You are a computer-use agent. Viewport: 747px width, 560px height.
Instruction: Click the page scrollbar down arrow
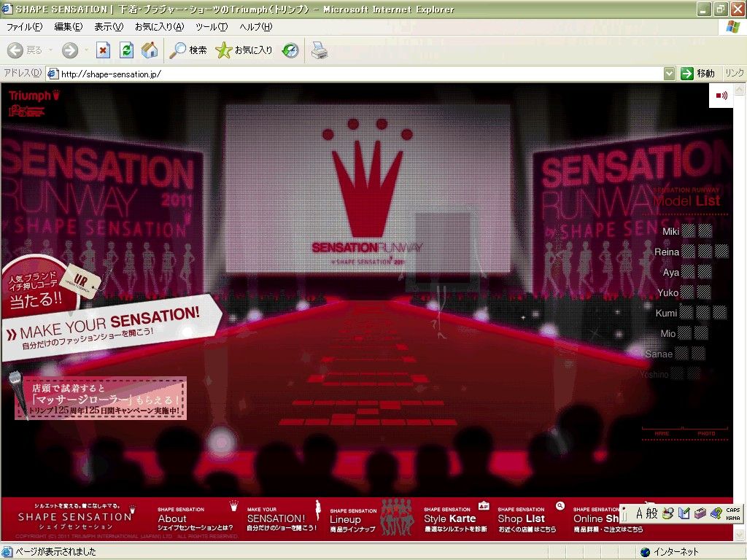(x=740, y=534)
